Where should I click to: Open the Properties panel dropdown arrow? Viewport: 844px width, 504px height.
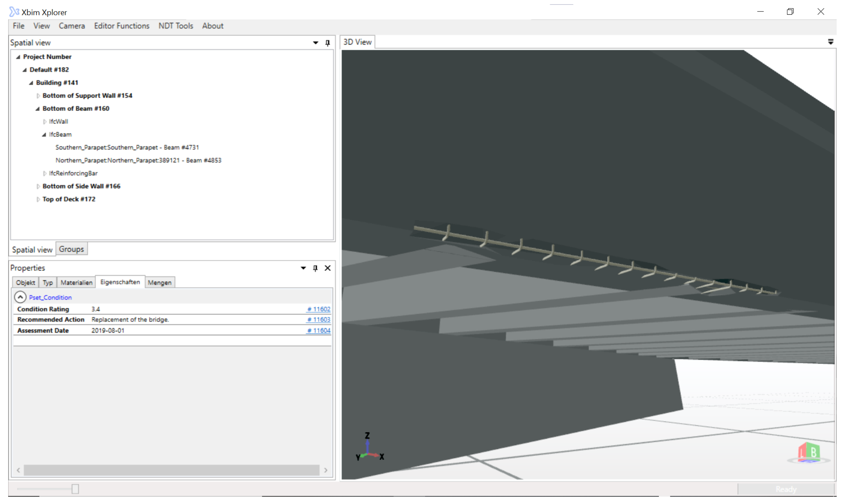pos(304,268)
